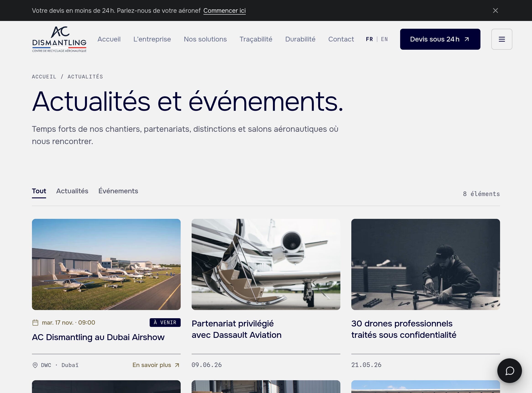Click the "Actualités et événements." heading
532x393 pixels.
[x=188, y=102]
